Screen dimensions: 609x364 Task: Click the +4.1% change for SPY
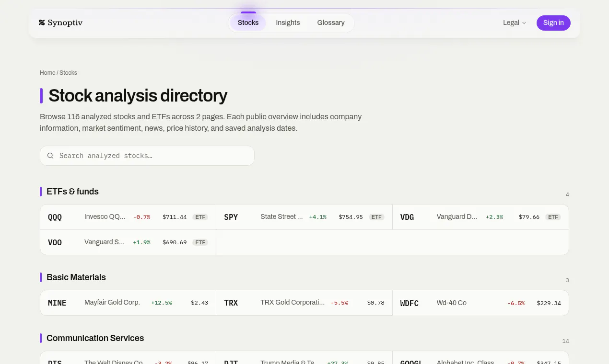(317, 217)
